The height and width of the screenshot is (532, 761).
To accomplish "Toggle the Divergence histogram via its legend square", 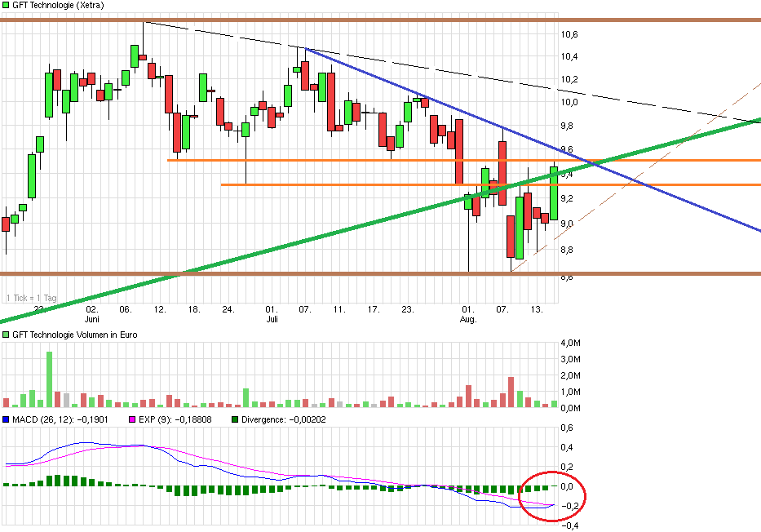I will (x=237, y=419).
